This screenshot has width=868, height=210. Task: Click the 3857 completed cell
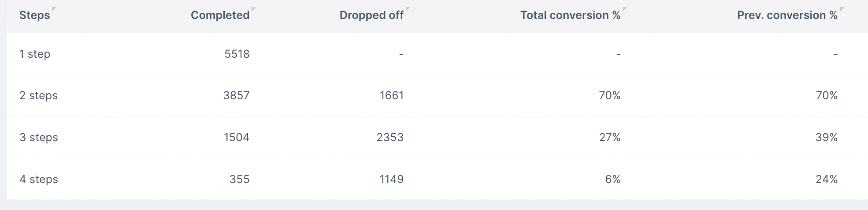(x=237, y=95)
